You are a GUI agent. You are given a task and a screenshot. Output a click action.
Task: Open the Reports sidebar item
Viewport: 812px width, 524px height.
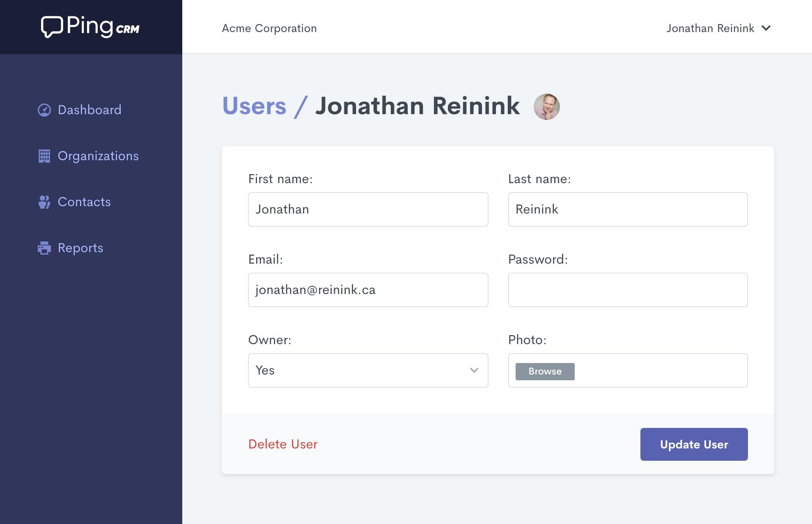[x=80, y=248]
